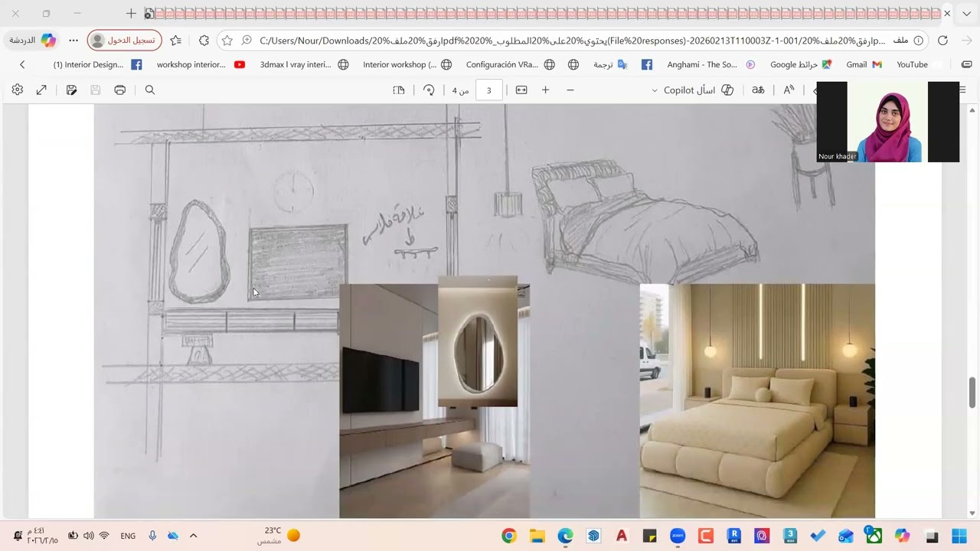Open the Windows Start menu
This screenshot has width=980, height=551.
coord(959,536)
